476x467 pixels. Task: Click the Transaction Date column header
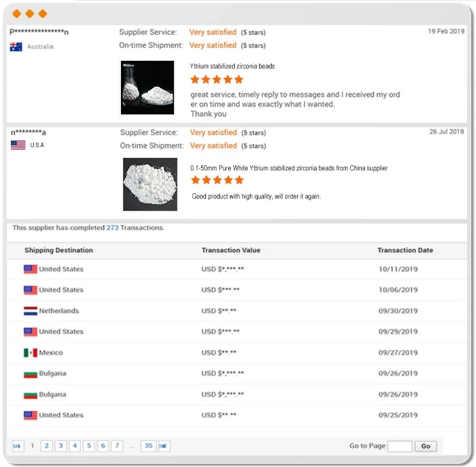(405, 250)
